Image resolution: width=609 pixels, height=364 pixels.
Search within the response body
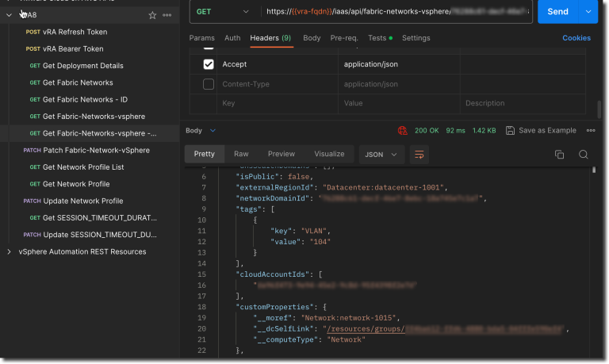click(583, 155)
